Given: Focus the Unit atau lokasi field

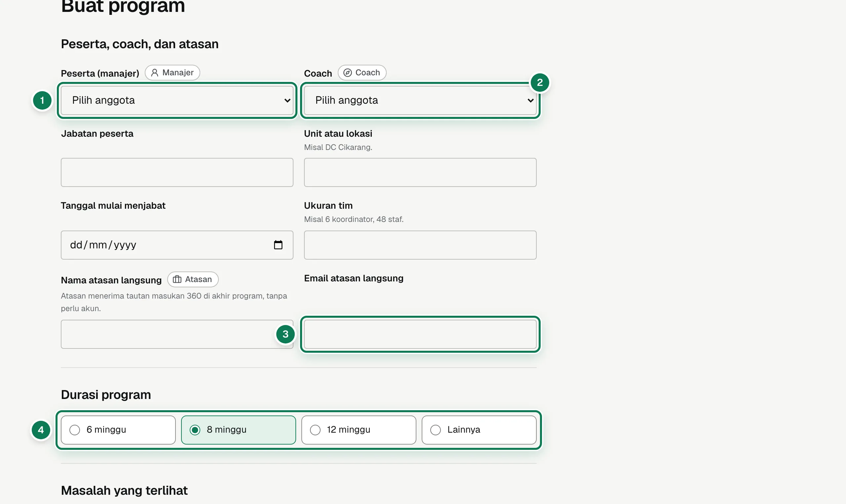Looking at the screenshot, I should tap(420, 172).
